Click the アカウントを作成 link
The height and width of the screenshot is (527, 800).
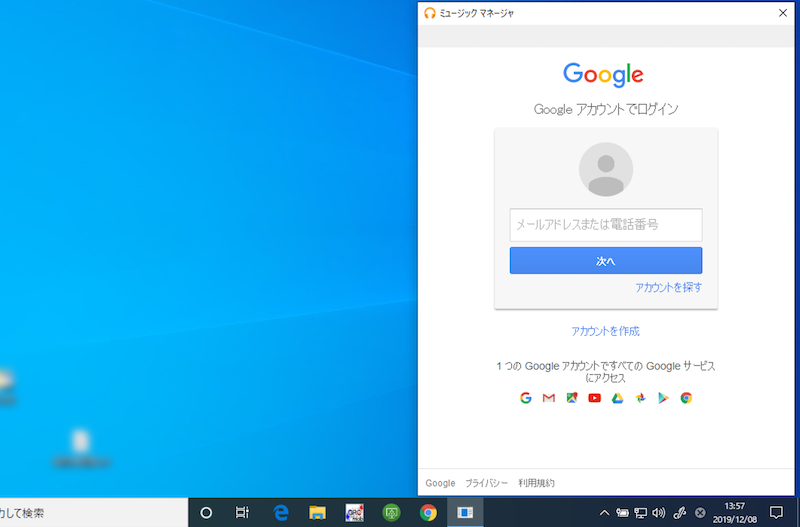click(605, 331)
